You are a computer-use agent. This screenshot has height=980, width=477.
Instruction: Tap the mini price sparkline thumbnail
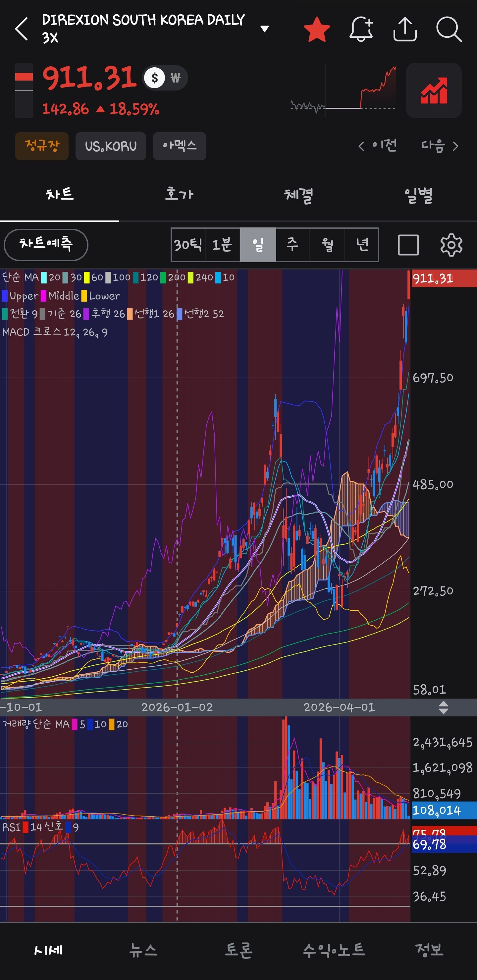(x=343, y=91)
